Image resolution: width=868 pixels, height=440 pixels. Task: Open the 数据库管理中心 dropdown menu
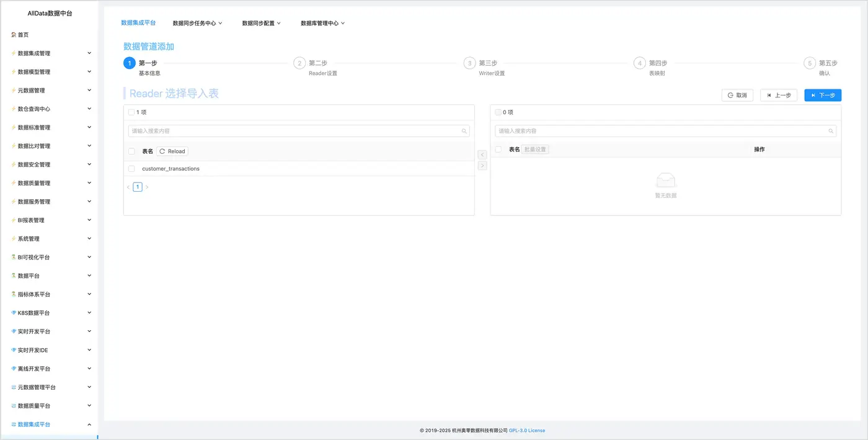322,23
